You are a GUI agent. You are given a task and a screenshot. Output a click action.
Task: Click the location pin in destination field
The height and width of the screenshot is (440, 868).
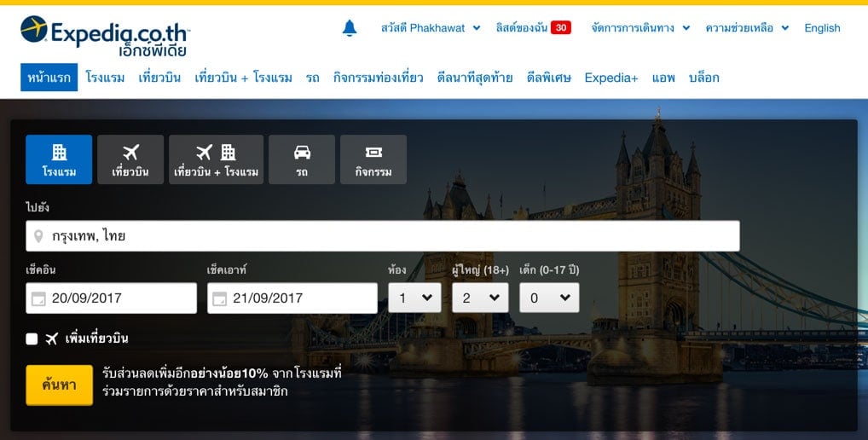[38, 236]
